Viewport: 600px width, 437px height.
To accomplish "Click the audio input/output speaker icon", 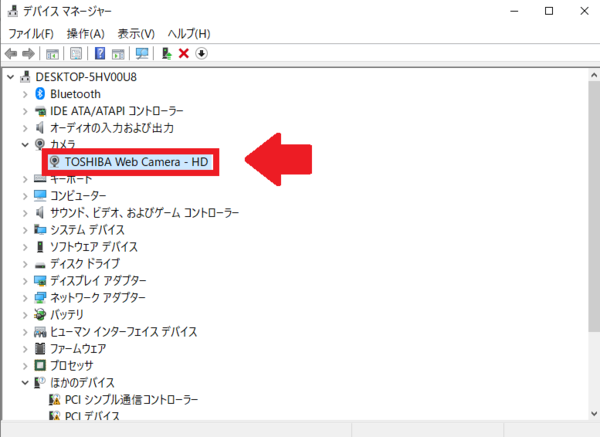I will [x=39, y=127].
